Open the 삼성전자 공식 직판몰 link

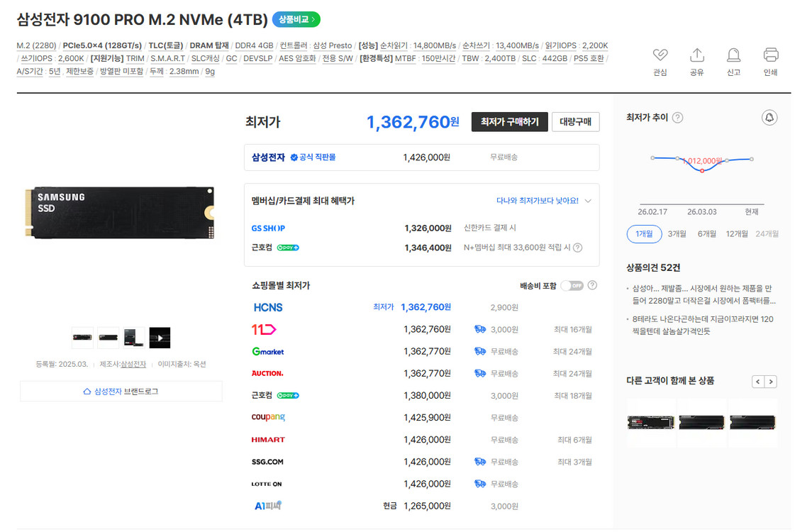tap(294, 157)
